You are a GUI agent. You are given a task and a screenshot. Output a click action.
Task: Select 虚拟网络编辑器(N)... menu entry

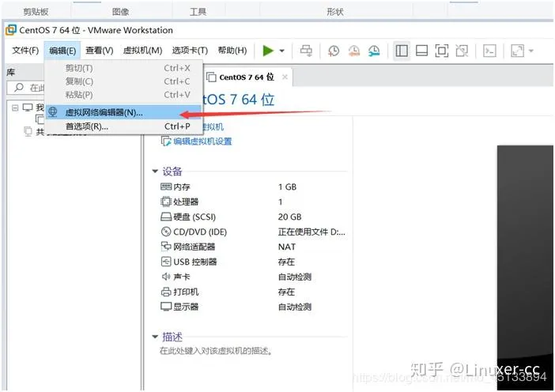pyautogui.click(x=104, y=112)
